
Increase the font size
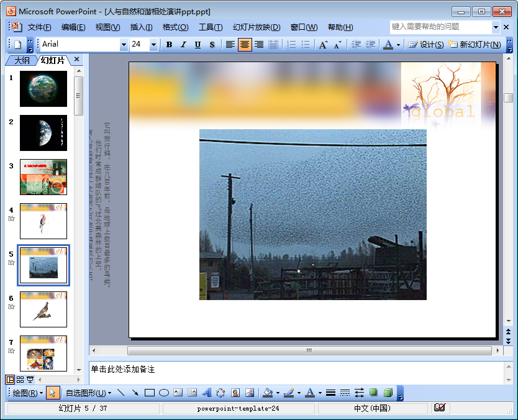(x=323, y=45)
